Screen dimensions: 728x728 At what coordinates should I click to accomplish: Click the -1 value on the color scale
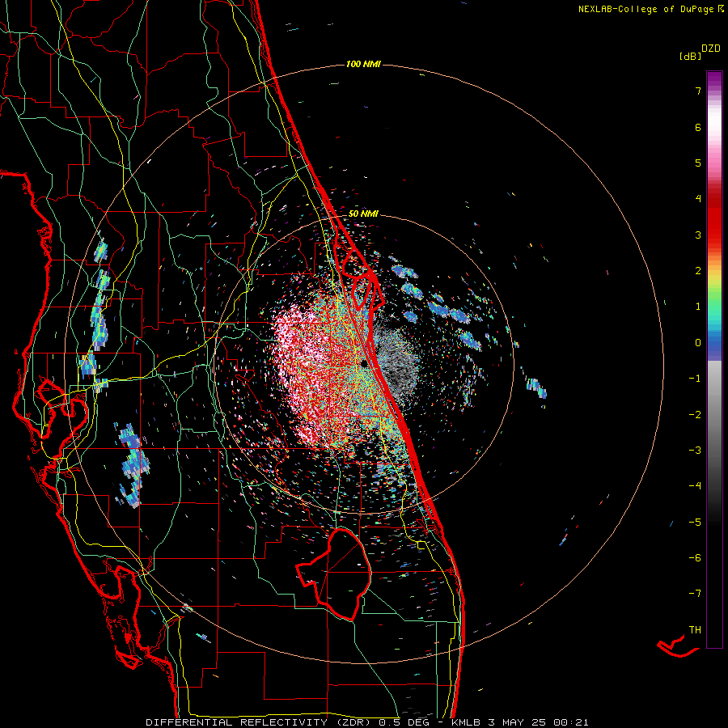695,379
